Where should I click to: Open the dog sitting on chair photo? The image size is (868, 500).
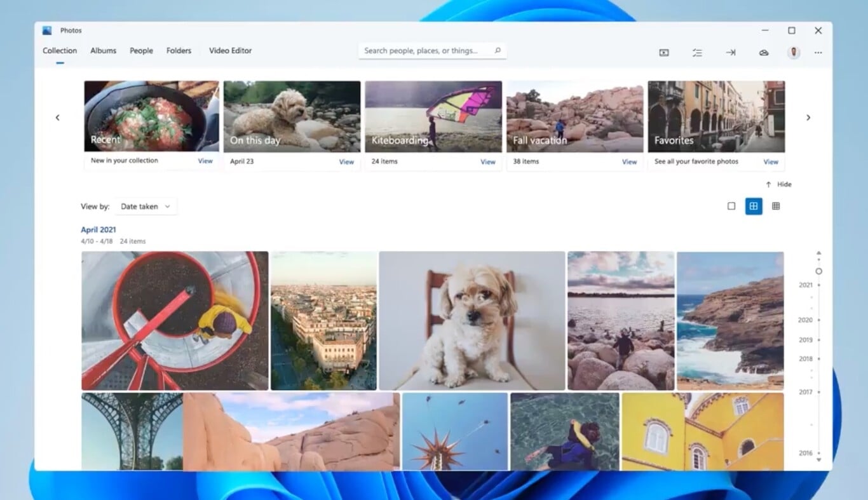(472, 321)
